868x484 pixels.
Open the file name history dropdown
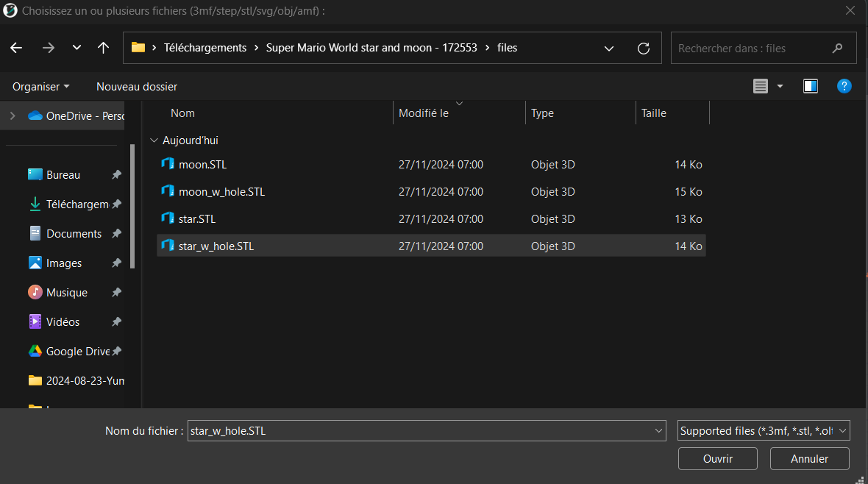[659, 431]
